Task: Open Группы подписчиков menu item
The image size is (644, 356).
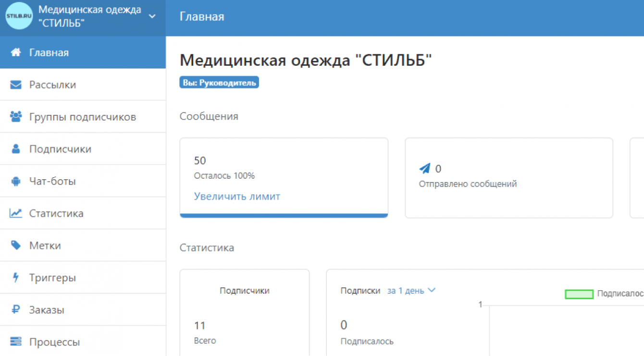Action: tap(83, 117)
